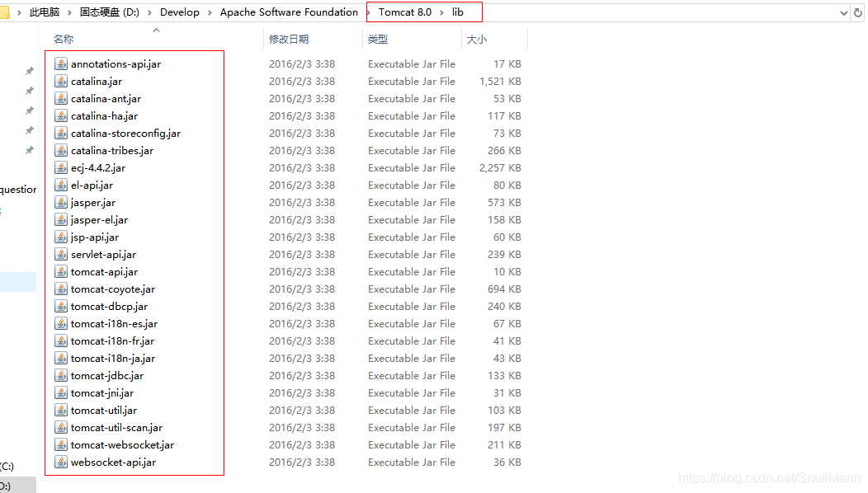Expand the chevron after Develop breadcrumb

point(210,12)
